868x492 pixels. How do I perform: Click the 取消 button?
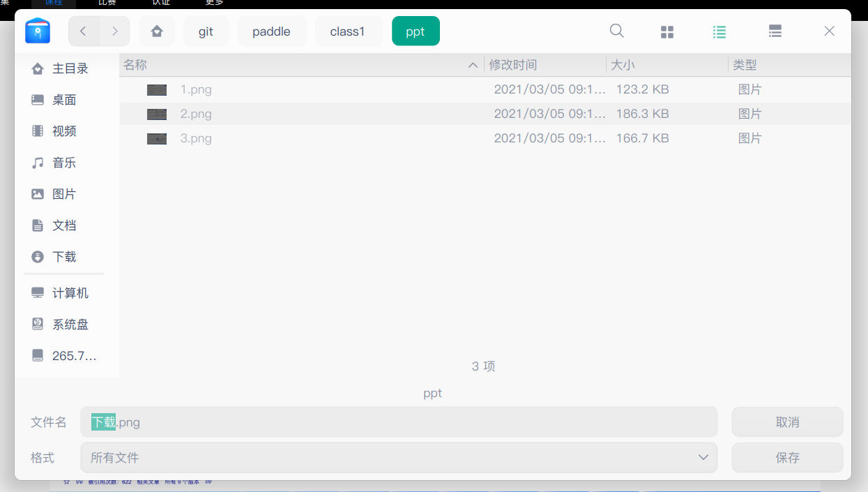pyautogui.click(x=787, y=422)
